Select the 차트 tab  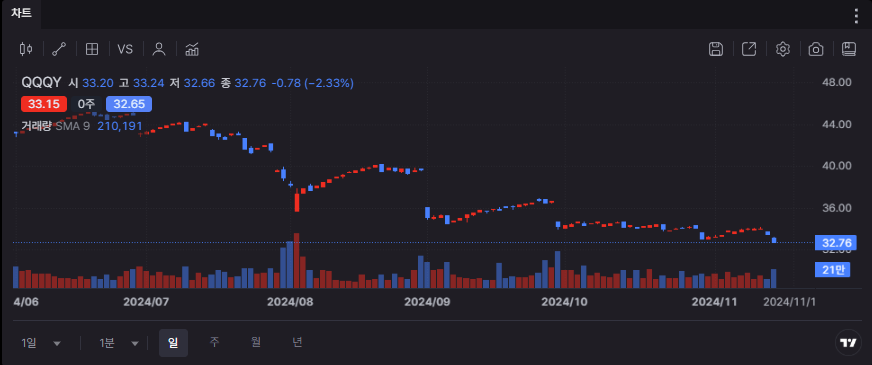click(21, 14)
